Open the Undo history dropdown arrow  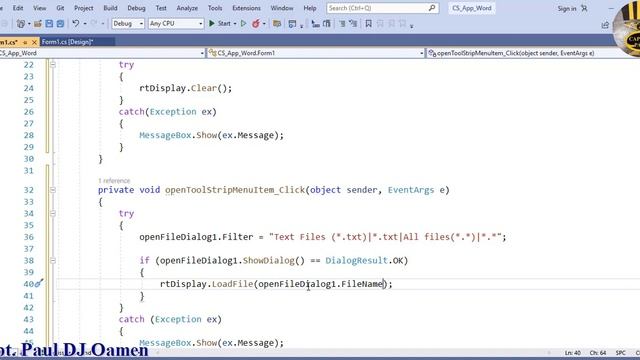click(x=85, y=24)
